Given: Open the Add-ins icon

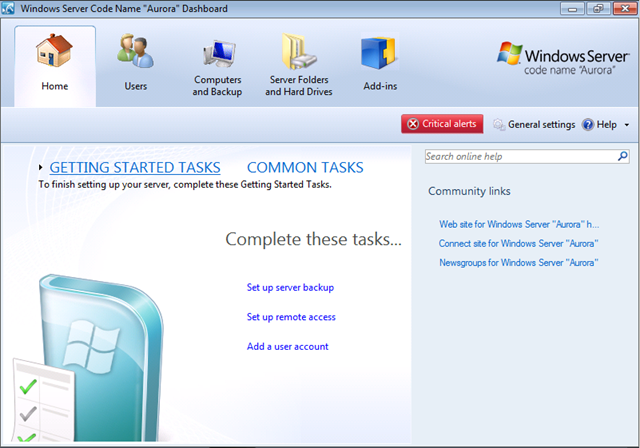Looking at the screenshot, I should (380, 52).
